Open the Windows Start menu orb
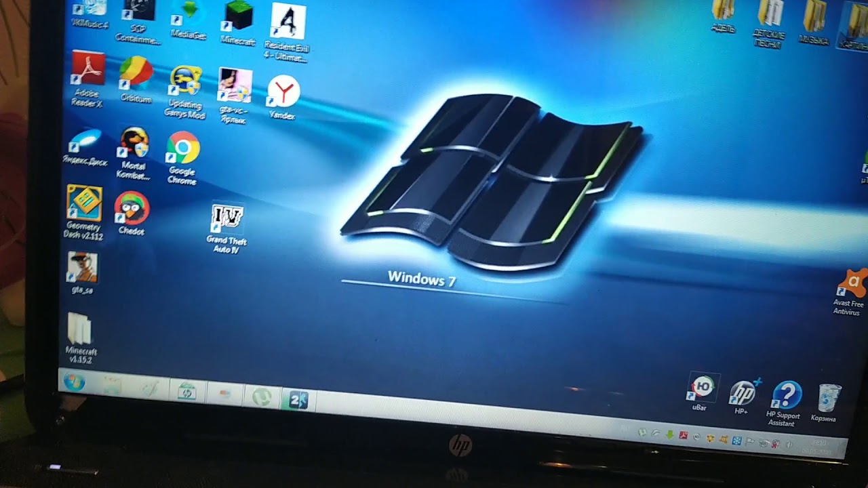 coord(73,382)
